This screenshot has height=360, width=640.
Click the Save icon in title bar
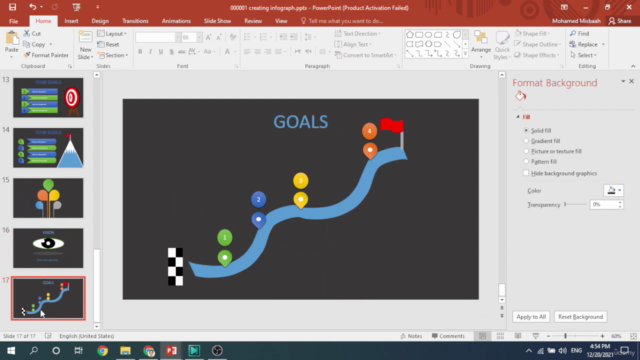click(12, 7)
